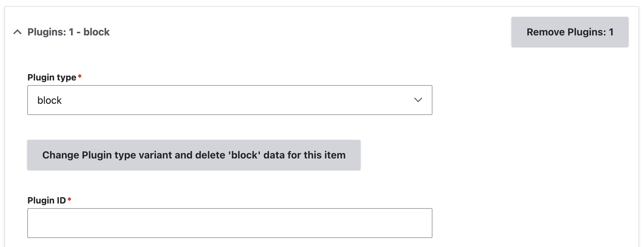Click the selected "block" value in dropdown
The width and height of the screenshot is (644, 247).
[50, 100]
